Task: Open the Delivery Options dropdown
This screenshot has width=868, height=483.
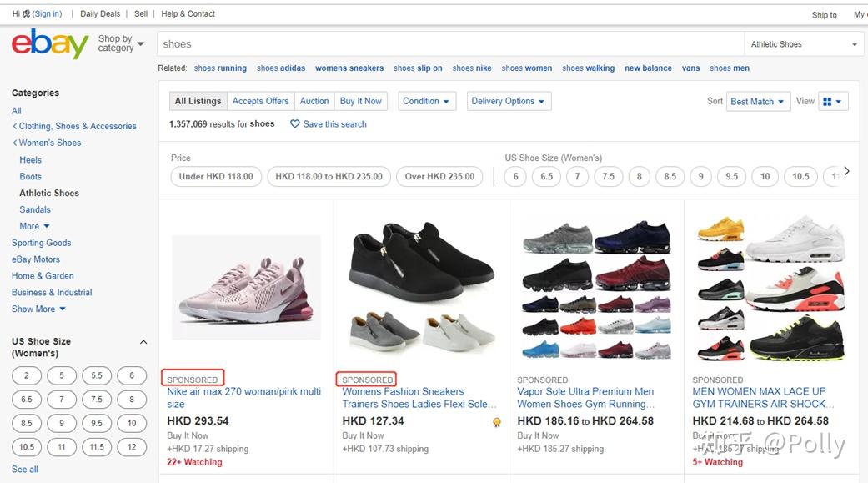Action: click(509, 102)
